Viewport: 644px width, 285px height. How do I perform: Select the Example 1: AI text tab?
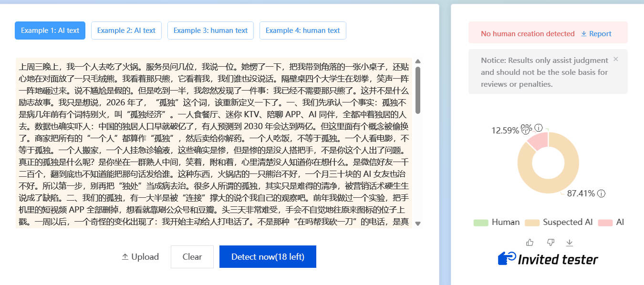click(x=50, y=31)
